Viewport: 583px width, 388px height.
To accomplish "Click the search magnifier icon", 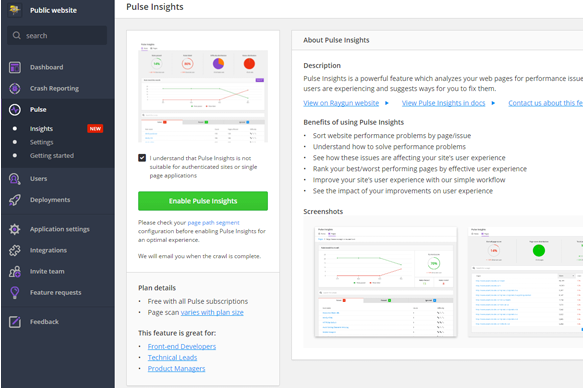I will pyautogui.click(x=16, y=35).
